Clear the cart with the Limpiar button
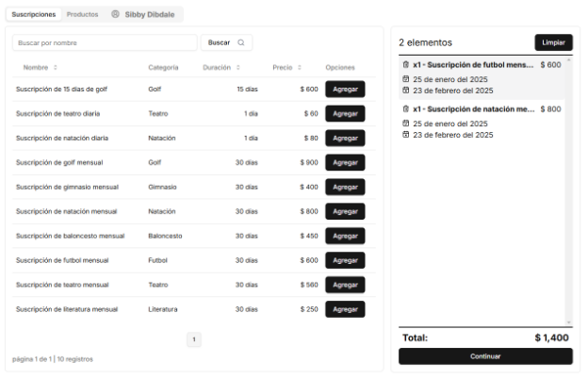The image size is (588, 379). (x=553, y=42)
